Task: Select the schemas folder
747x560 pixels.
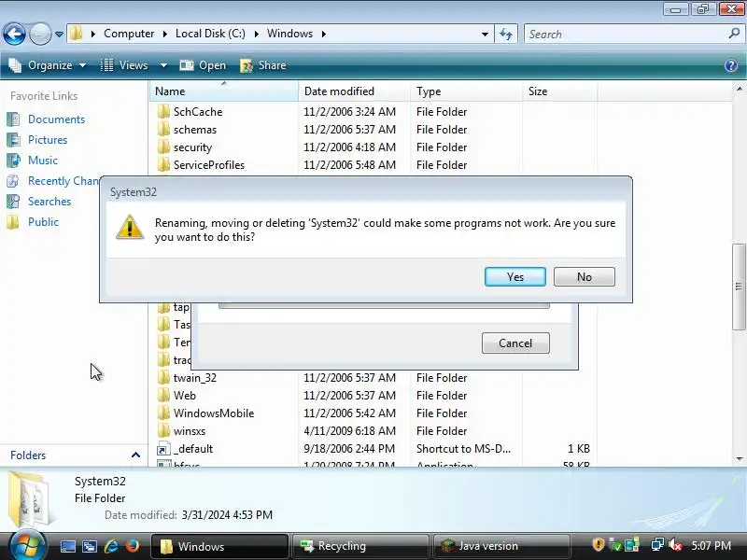Action: pyautogui.click(x=195, y=130)
